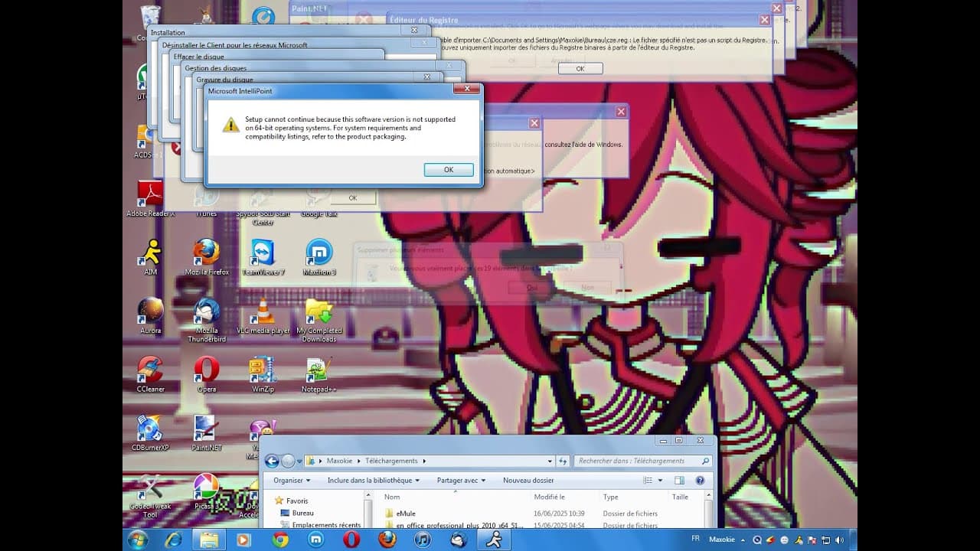Select the CCleaner desktop icon
Screen dimensions: 980x551
coord(150,375)
